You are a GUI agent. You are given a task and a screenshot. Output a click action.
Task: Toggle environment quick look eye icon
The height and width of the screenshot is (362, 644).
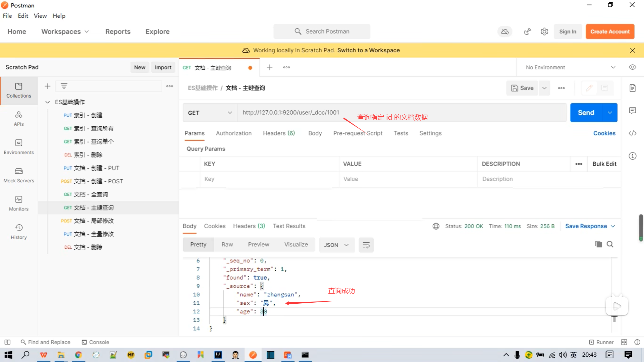click(632, 67)
